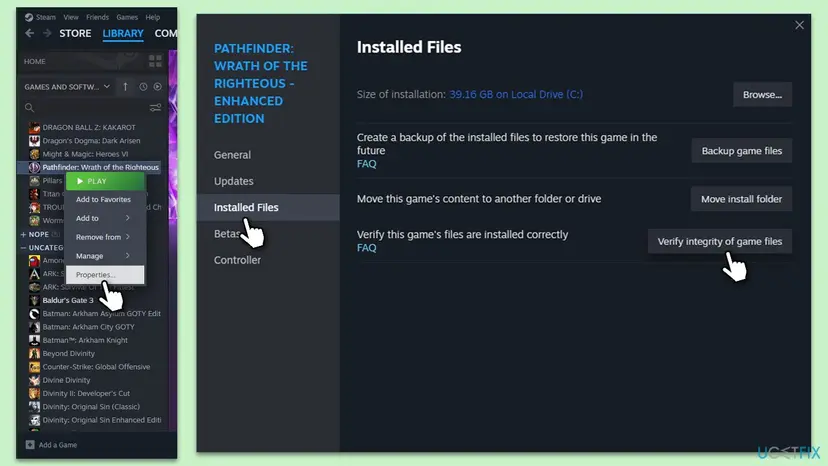The width and height of the screenshot is (828, 466).
Task: Click Backup game files button
Action: 741,151
